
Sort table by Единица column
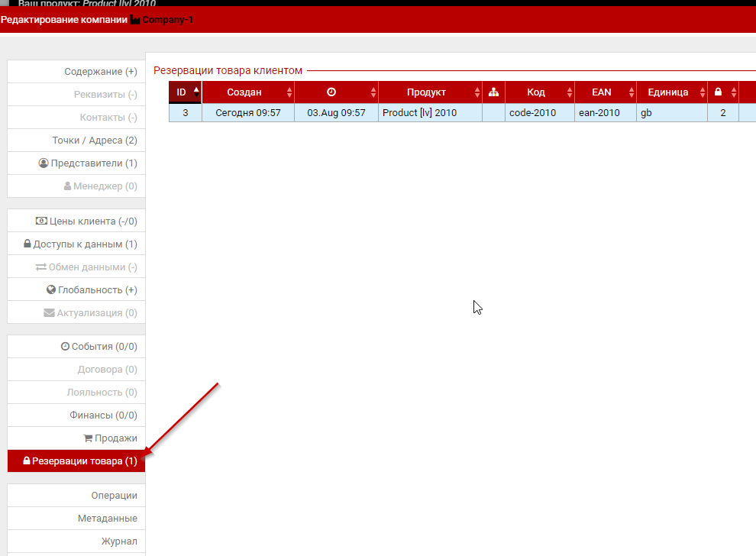click(x=667, y=92)
